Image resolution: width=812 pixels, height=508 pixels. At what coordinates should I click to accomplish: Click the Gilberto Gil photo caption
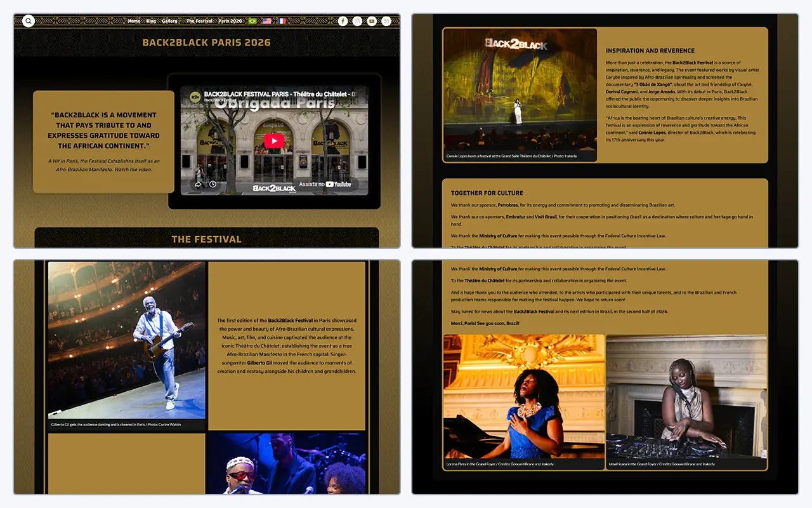(x=116, y=425)
